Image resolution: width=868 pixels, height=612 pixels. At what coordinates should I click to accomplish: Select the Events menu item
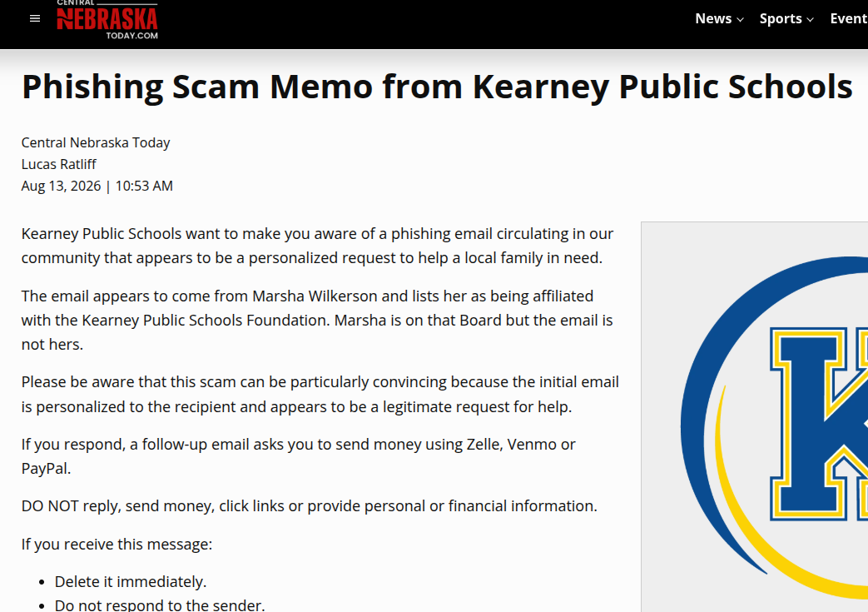click(849, 19)
